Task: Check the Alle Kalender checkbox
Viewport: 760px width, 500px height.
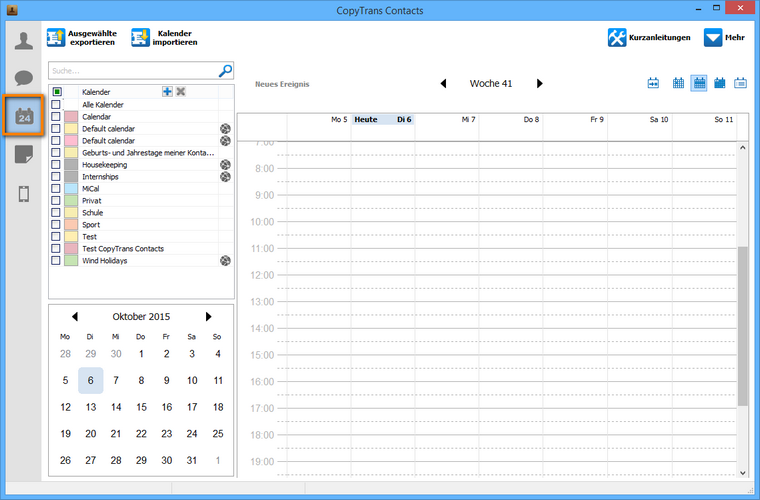Action: (x=56, y=105)
